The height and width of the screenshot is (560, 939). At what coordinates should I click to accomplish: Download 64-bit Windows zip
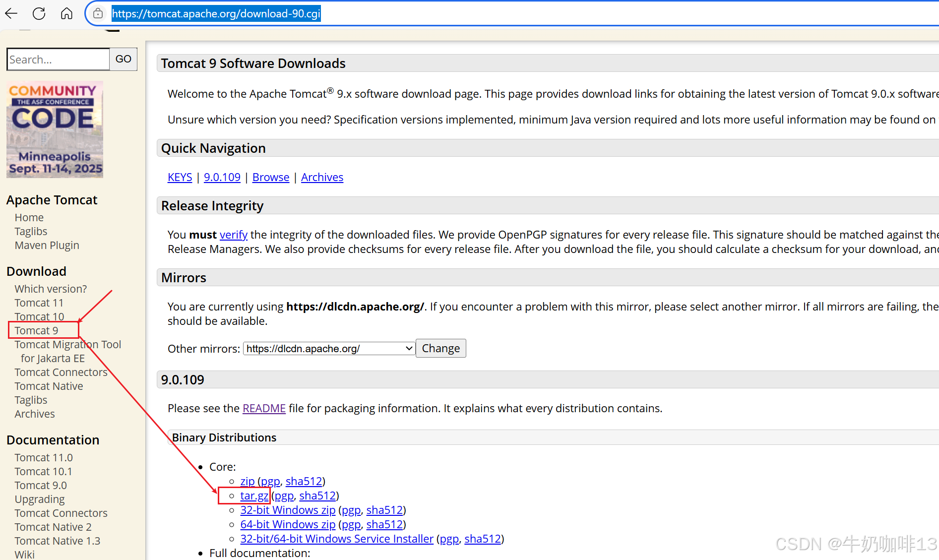pyautogui.click(x=288, y=524)
